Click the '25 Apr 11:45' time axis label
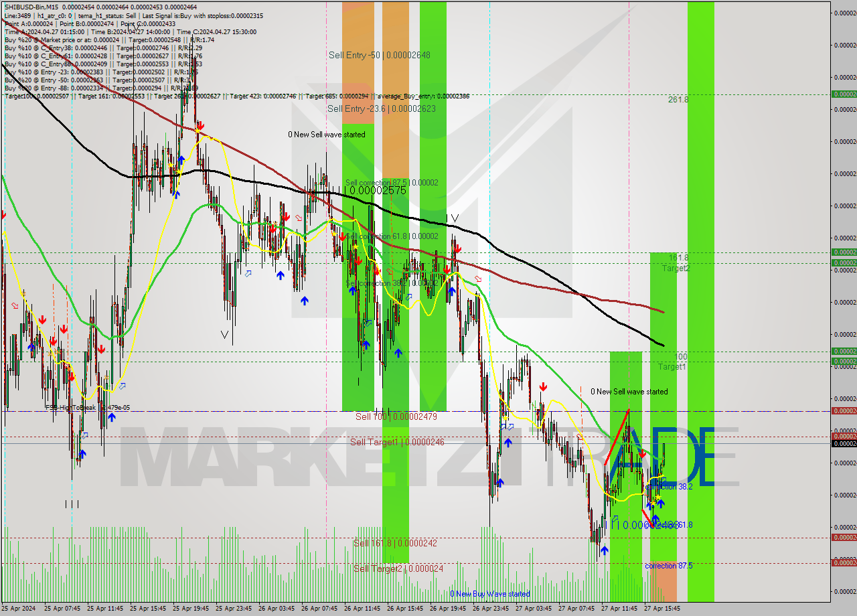Viewport: 857px width, 616px height. click(x=105, y=609)
